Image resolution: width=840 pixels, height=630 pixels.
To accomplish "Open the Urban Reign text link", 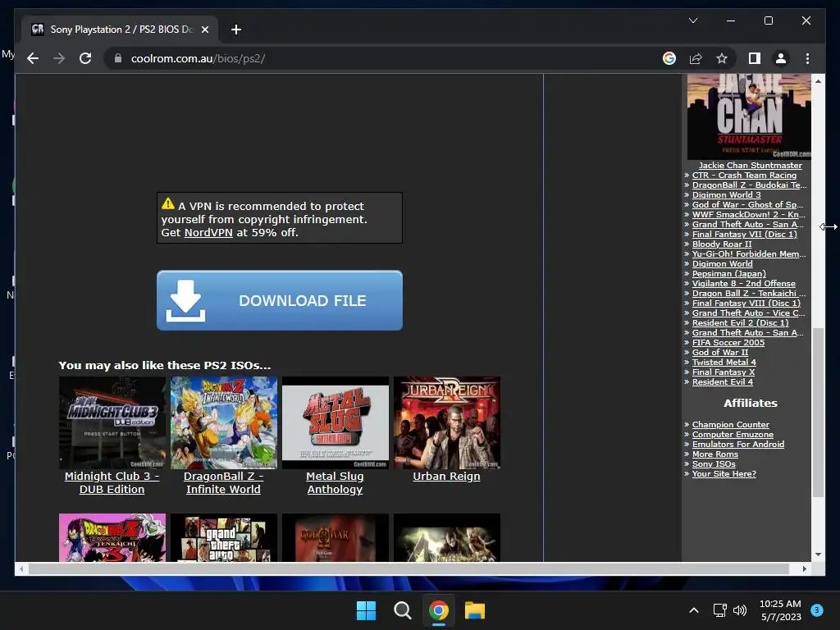I will 446,477.
